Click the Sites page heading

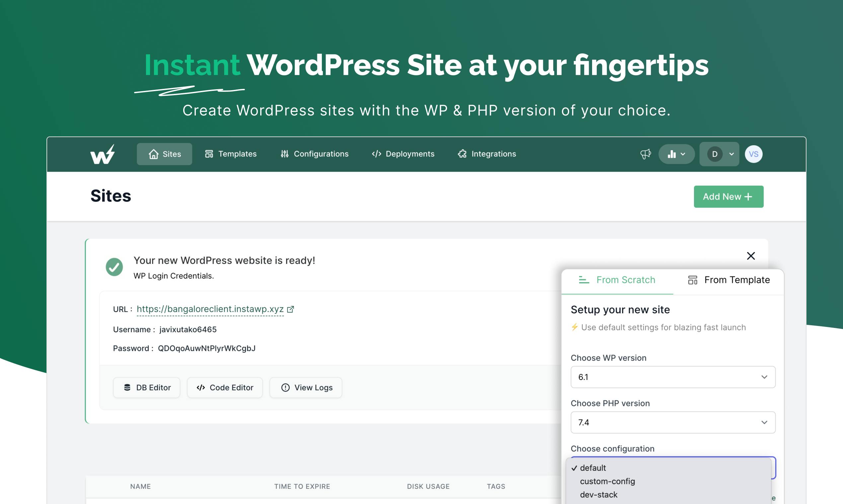coord(111,196)
